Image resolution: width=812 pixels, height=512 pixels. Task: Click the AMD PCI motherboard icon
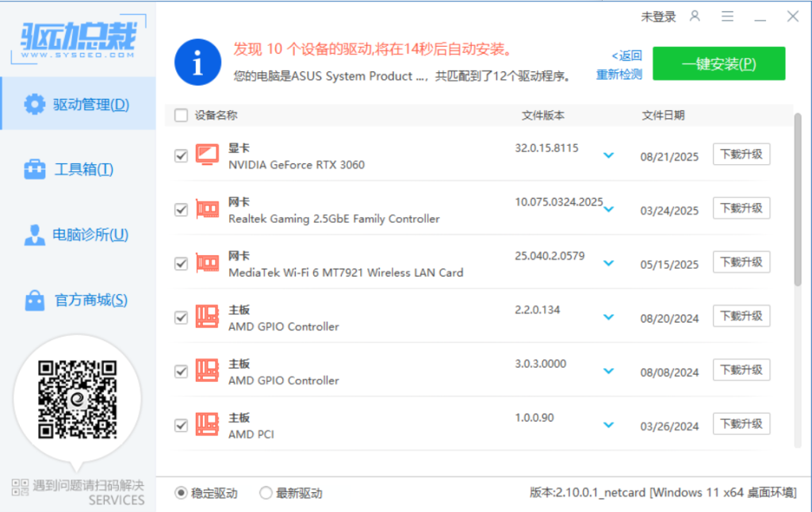click(207, 425)
